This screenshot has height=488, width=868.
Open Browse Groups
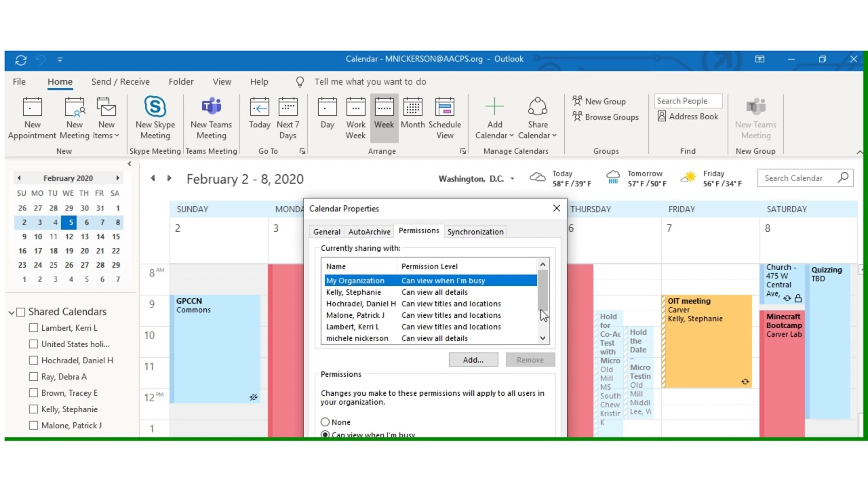coord(606,117)
